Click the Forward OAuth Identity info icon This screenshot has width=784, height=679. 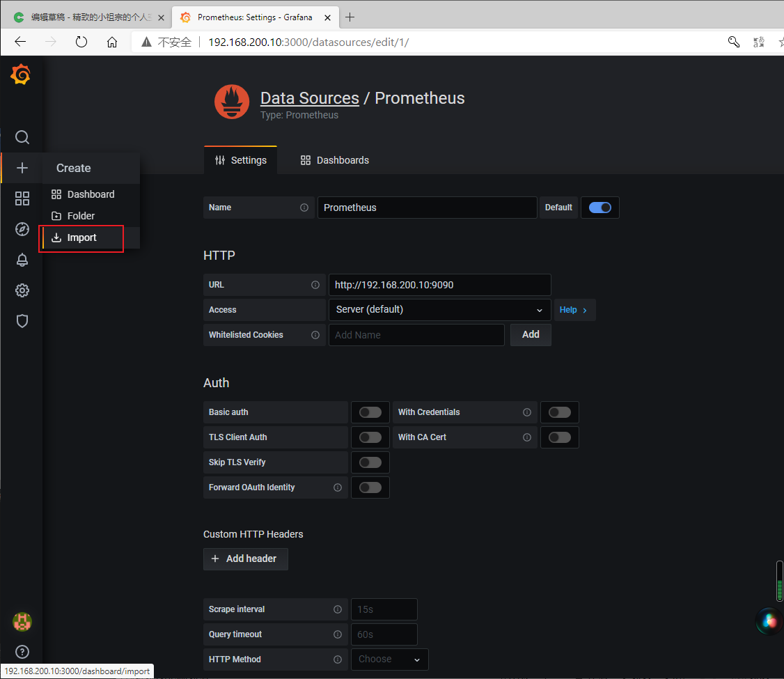point(338,487)
